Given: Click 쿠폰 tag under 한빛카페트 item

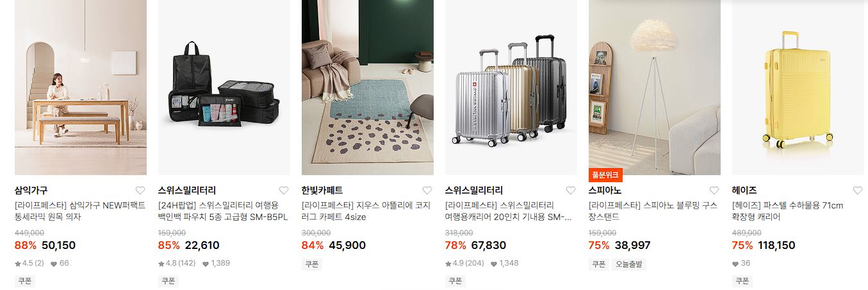Looking at the screenshot, I should (312, 264).
